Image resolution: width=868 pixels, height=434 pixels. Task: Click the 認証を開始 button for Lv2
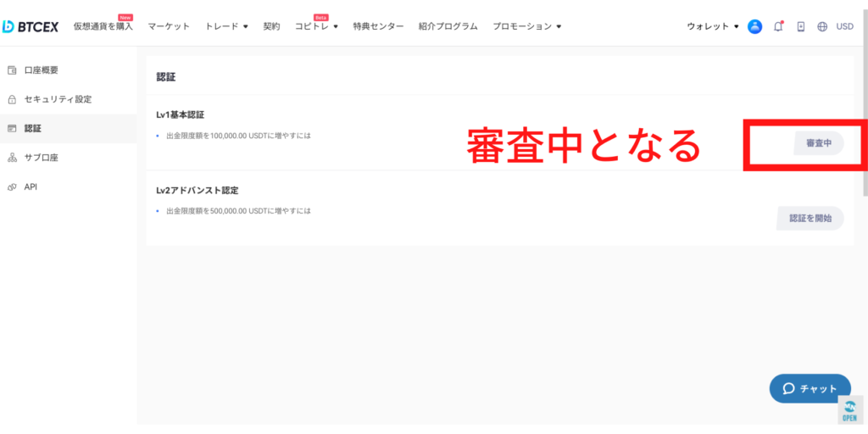(810, 218)
